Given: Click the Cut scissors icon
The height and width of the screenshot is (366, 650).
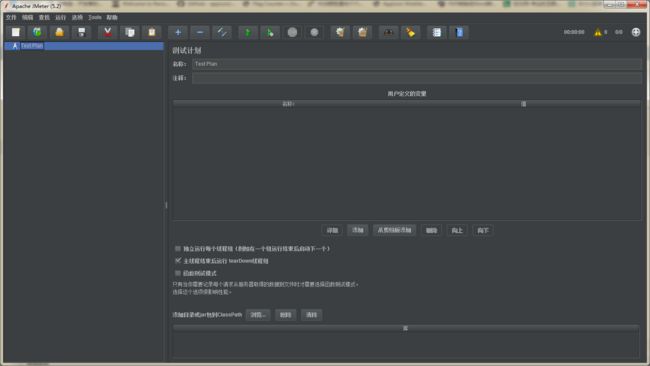Looking at the screenshot, I should [x=107, y=32].
